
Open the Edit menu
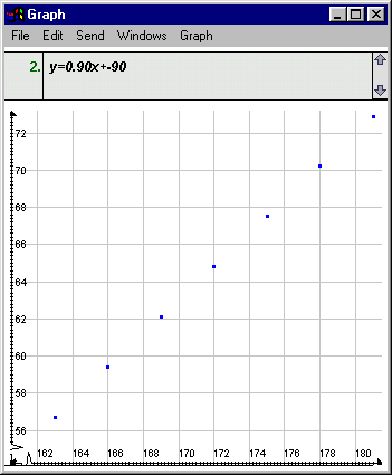[53, 35]
